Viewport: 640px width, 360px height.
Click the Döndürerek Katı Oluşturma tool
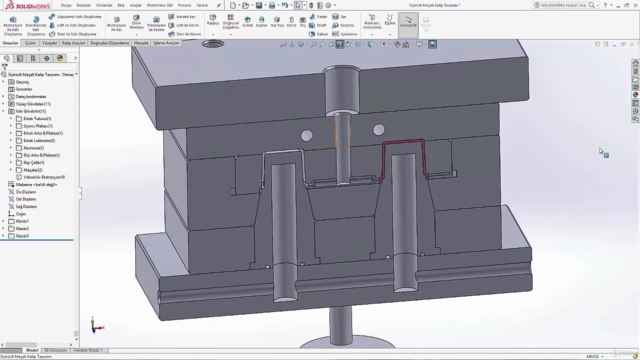point(36,26)
